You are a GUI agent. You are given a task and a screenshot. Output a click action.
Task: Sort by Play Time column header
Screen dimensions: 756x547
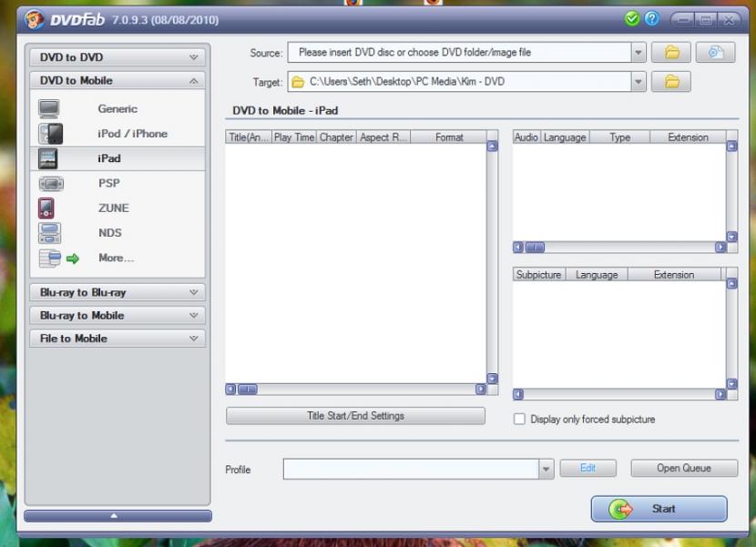[x=294, y=137]
